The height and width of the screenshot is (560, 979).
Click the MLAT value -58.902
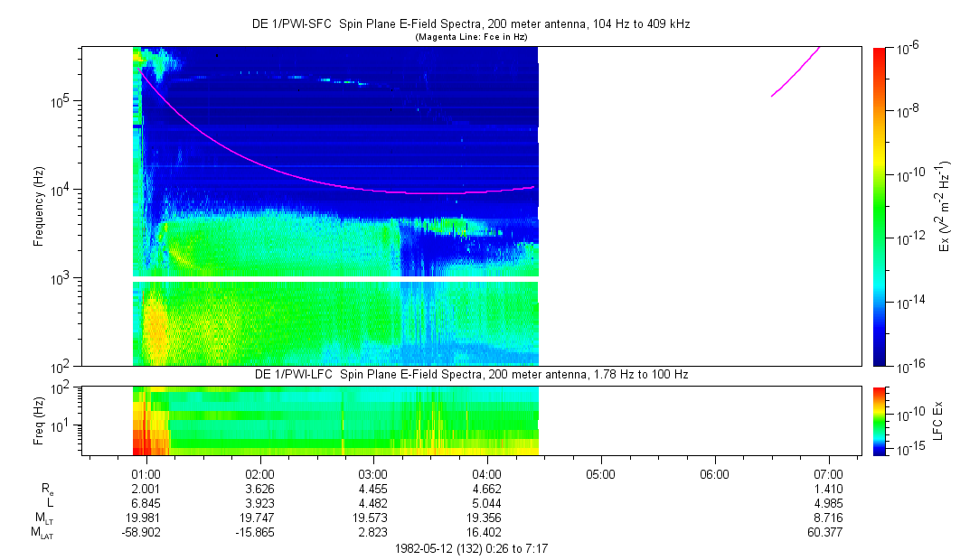pos(146,533)
